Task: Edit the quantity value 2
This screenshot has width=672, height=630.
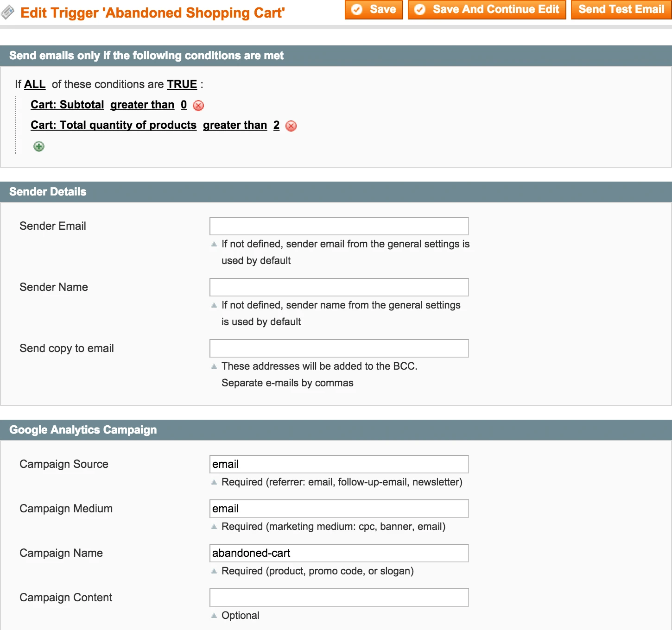Action: 276,125
